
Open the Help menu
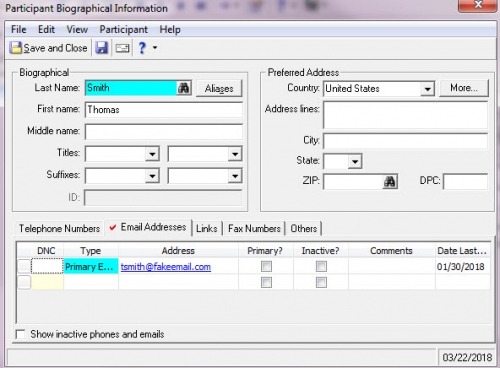[x=170, y=29]
